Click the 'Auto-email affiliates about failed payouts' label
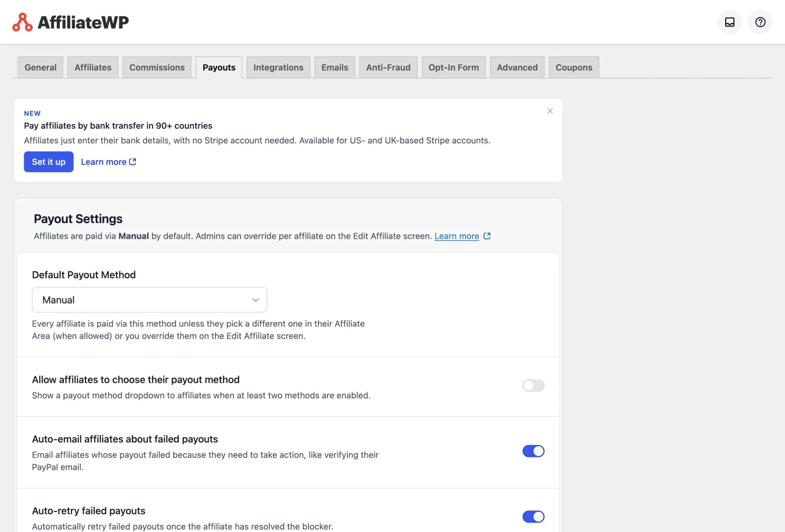The width and height of the screenshot is (785, 532). (x=125, y=439)
